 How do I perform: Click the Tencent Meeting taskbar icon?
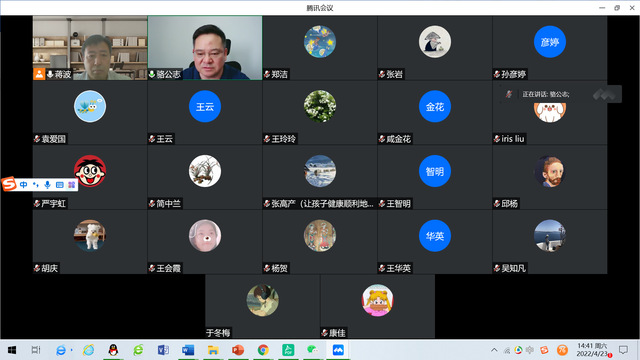338,350
